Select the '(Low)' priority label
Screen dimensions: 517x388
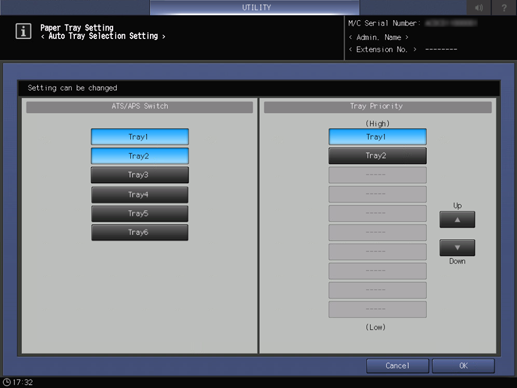pos(376,327)
